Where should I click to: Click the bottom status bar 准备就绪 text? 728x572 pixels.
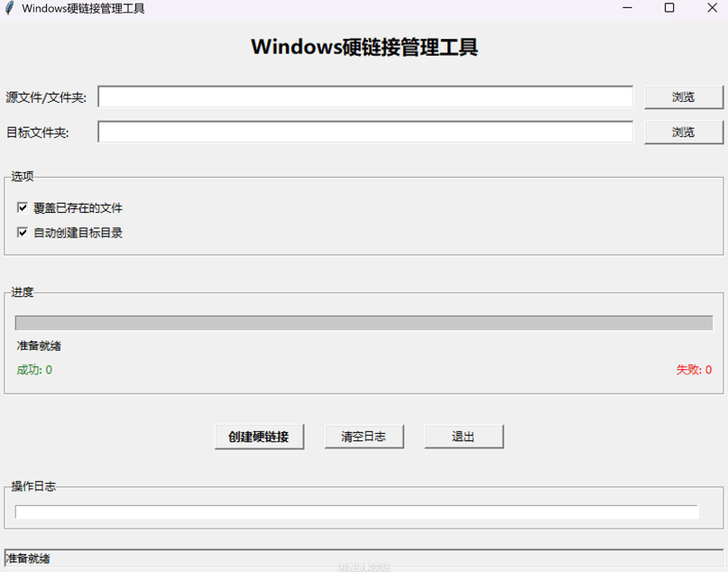(x=27, y=558)
